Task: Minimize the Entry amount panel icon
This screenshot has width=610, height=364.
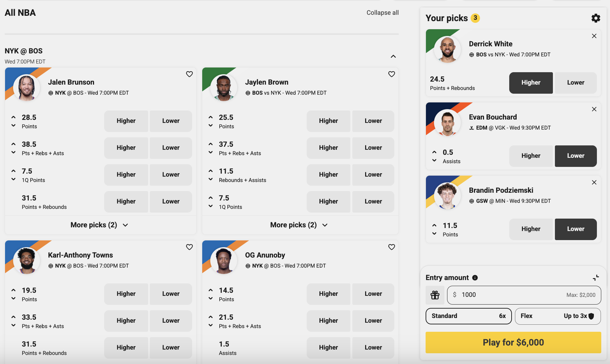Action: (x=596, y=278)
